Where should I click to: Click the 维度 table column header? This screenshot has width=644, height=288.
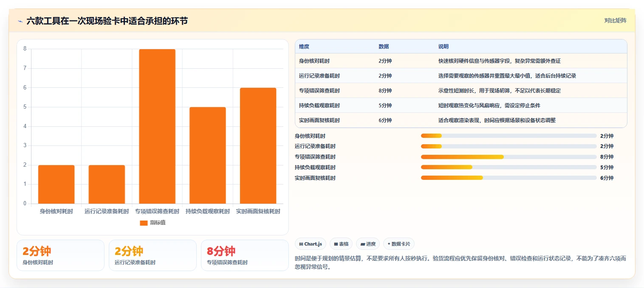[304, 47]
